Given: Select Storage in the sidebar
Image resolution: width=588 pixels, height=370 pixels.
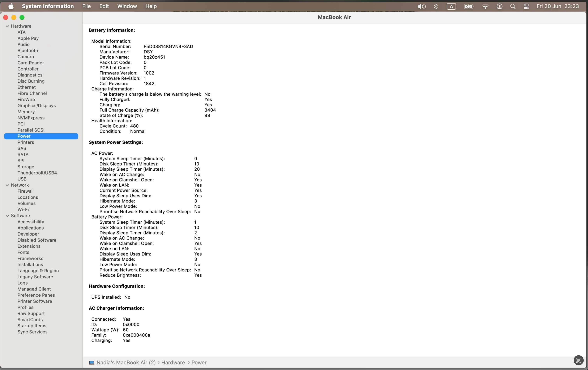Looking at the screenshot, I should (26, 167).
